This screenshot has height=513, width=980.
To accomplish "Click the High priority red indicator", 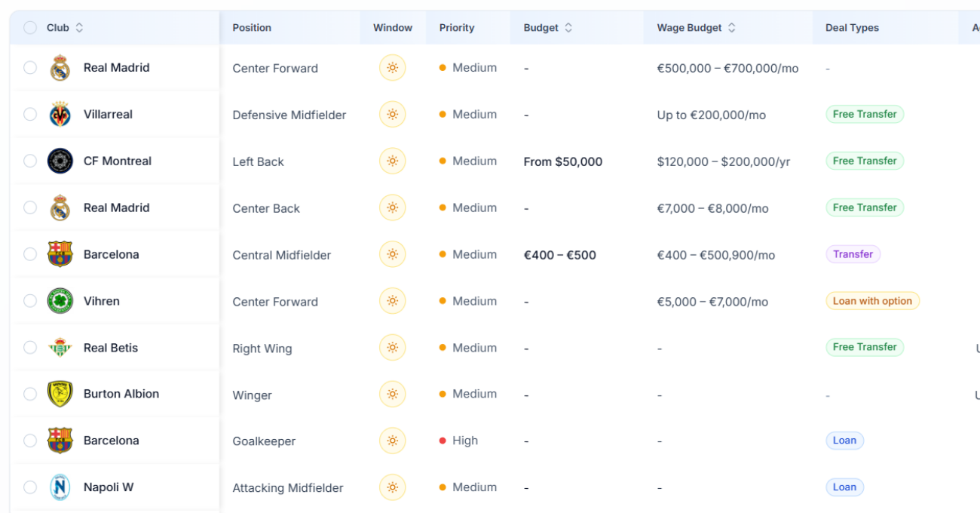I will 443,441.
